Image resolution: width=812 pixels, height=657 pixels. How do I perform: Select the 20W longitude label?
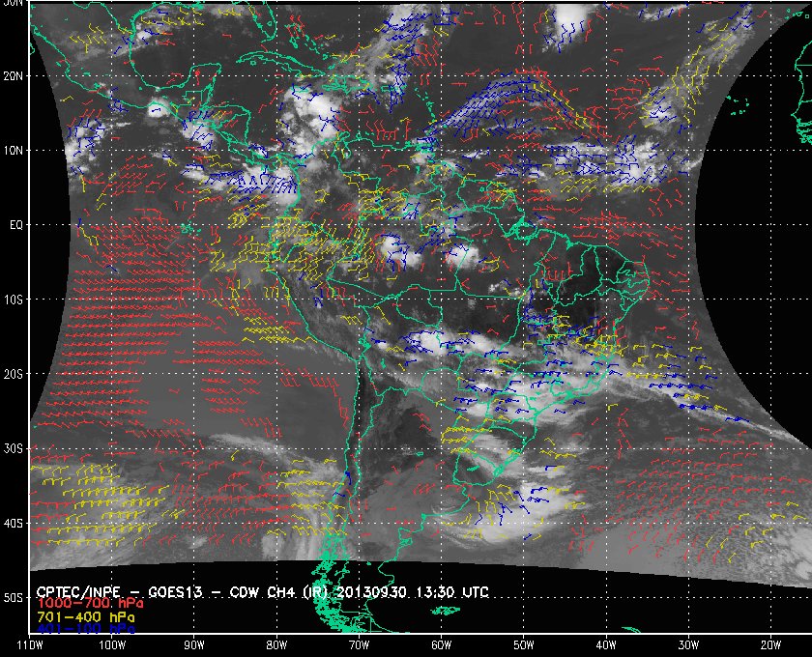tap(770, 644)
